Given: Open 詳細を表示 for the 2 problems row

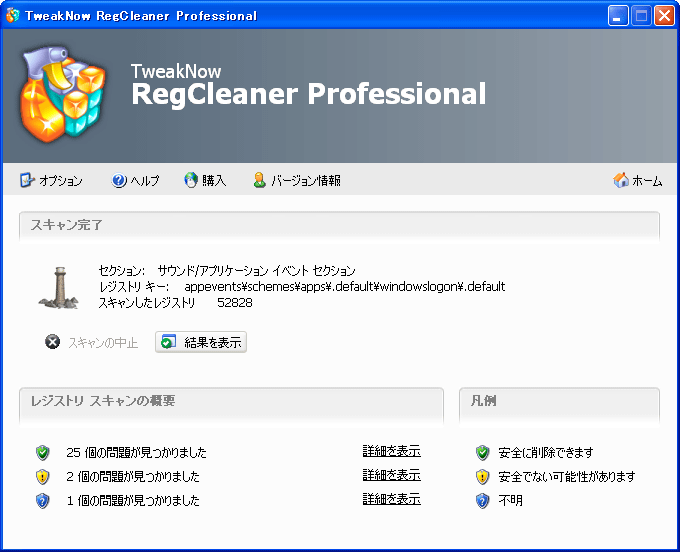Looking at the screenshot, I should (392, 475).
